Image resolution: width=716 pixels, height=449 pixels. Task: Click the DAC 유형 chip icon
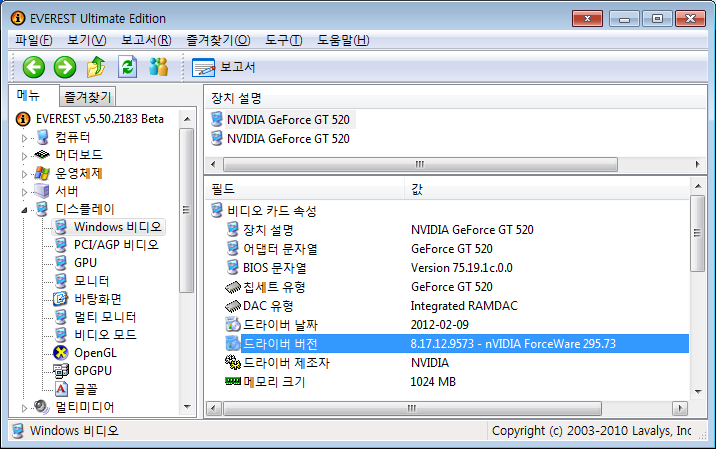point(233,306)
